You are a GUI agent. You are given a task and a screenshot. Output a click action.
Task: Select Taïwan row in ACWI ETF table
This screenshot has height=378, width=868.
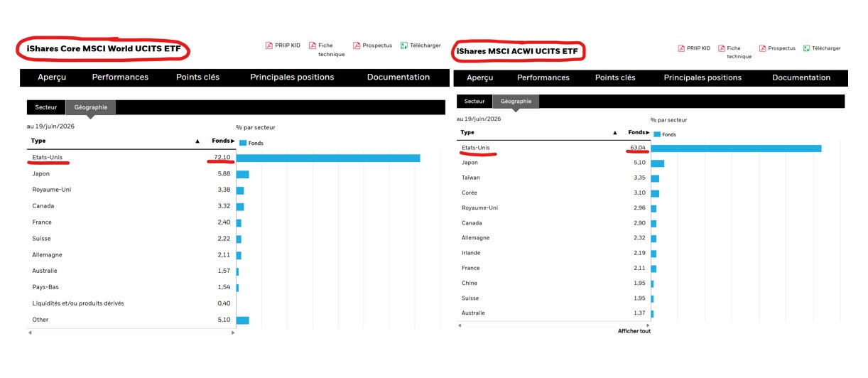(x=554, y=178)
